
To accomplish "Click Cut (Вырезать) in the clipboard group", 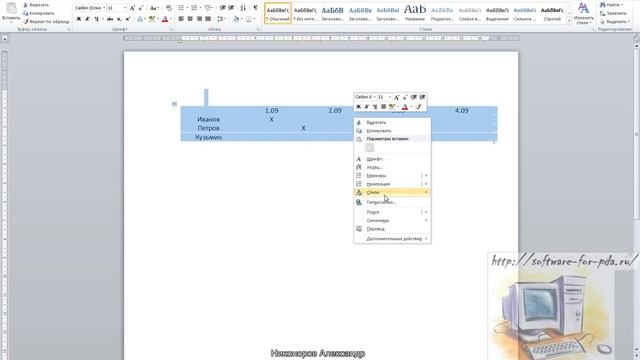I will pyautogui.click(x=36, y=5).
